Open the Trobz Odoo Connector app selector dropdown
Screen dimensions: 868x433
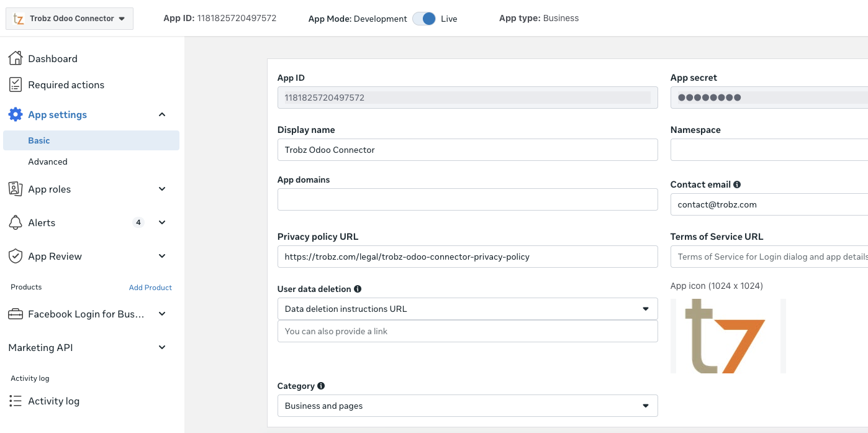click(69, 19)
